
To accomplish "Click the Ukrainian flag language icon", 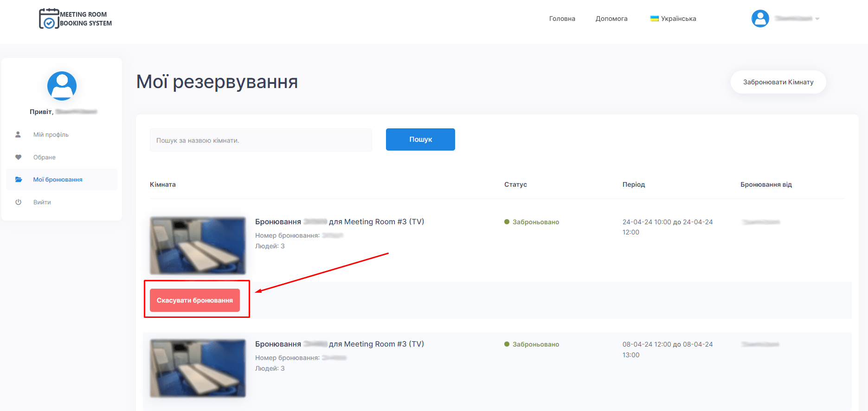I will (x=654, y=19).
